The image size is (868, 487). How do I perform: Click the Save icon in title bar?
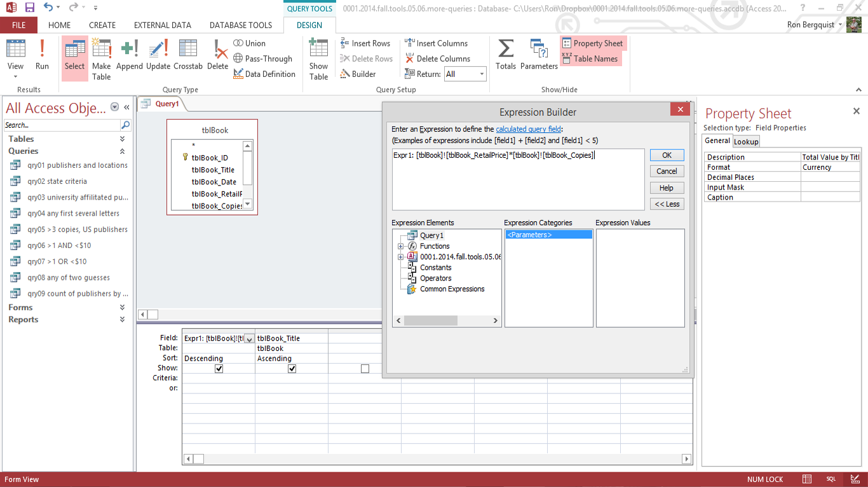pyautogui.click(x=29, y=8)
